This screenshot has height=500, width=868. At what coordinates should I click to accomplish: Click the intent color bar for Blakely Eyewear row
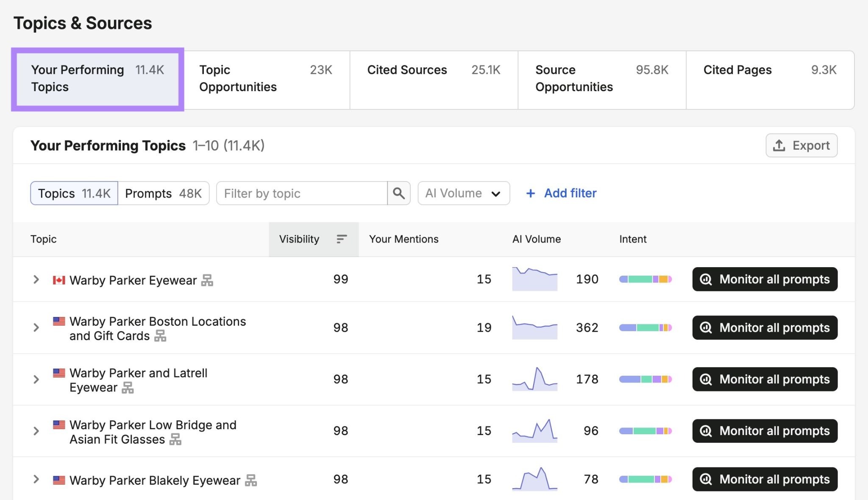645,479
